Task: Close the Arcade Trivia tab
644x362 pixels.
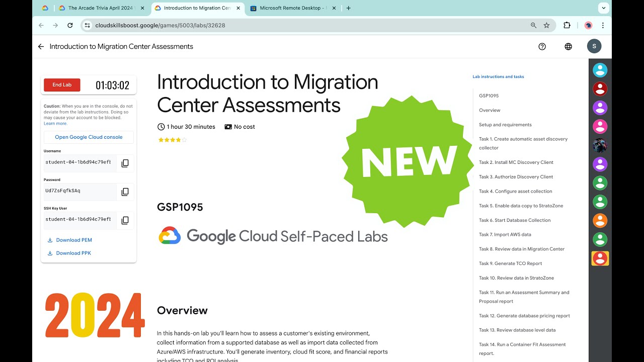Action: pos(142,8)
